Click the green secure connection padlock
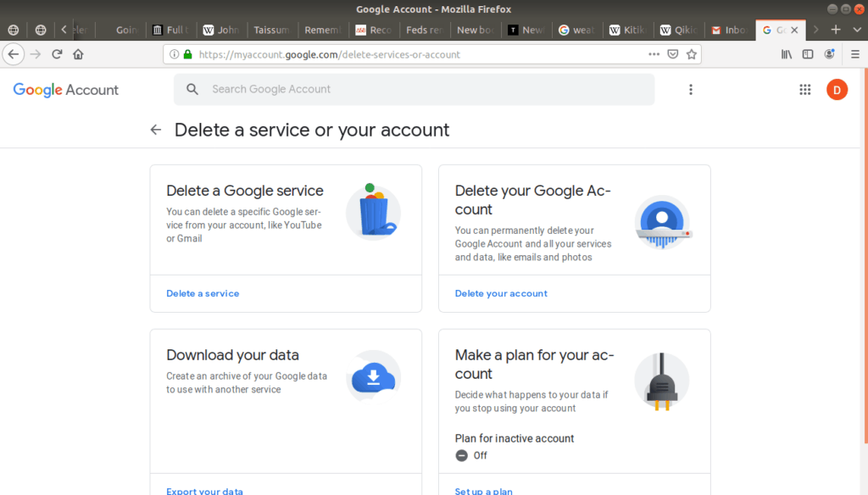868x495 pixels. pyautogui.click(x=187, y=54)
